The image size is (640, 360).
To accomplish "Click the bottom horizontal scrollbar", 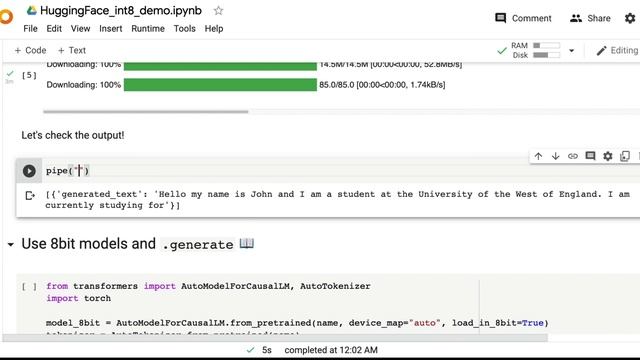I will coord(275,338).
